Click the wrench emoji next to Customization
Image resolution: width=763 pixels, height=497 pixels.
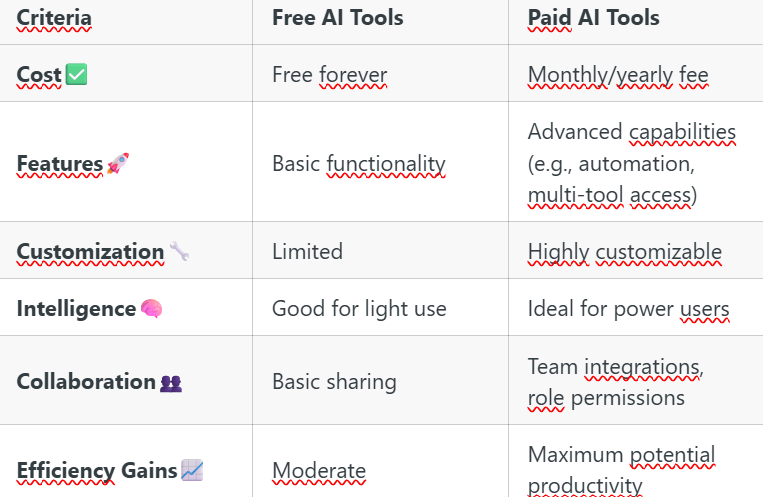coord(179,251)
